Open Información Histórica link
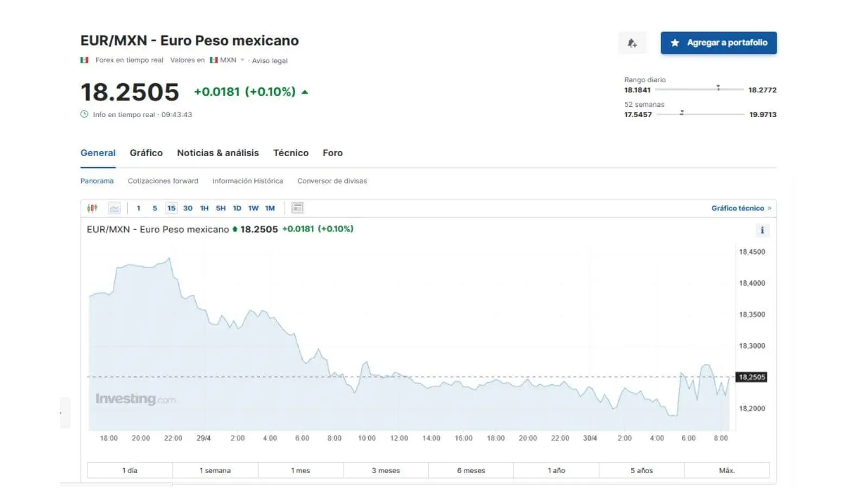 (x=247, y=181)
